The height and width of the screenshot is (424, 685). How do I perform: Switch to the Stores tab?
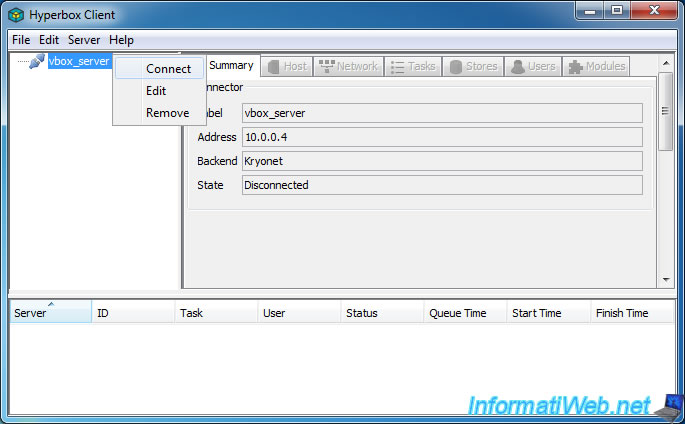pos(473,66)
